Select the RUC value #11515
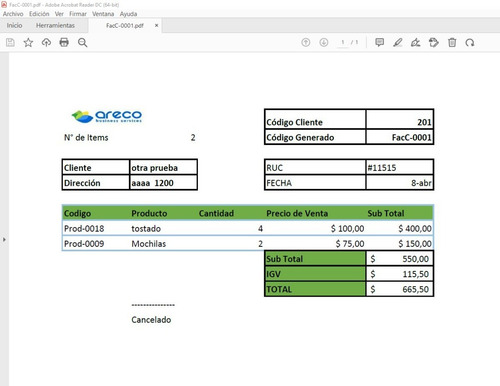This screenshot has width=500, height=386. [x=382, y=168]
